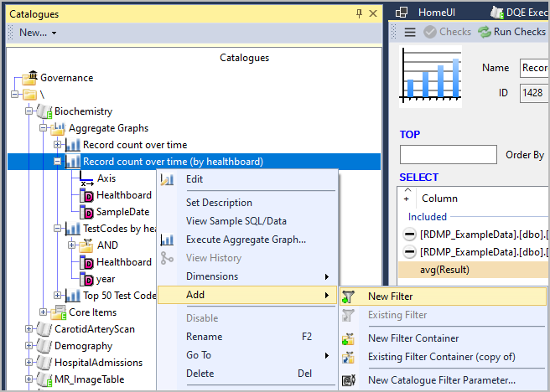Click the pin icon of Catalogues panel
Image resolution: width=550 pixels, height=392 pixels.
pyautogui.click(x=359, y=13)
